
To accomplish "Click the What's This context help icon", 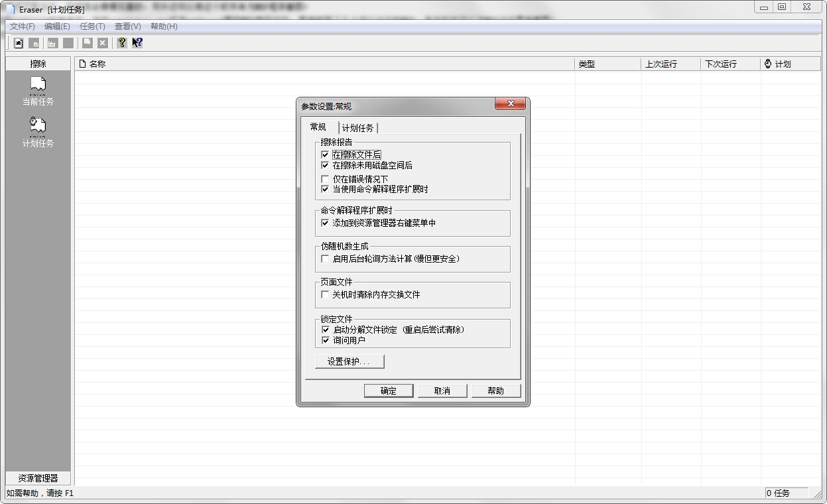I will point(137,43).
